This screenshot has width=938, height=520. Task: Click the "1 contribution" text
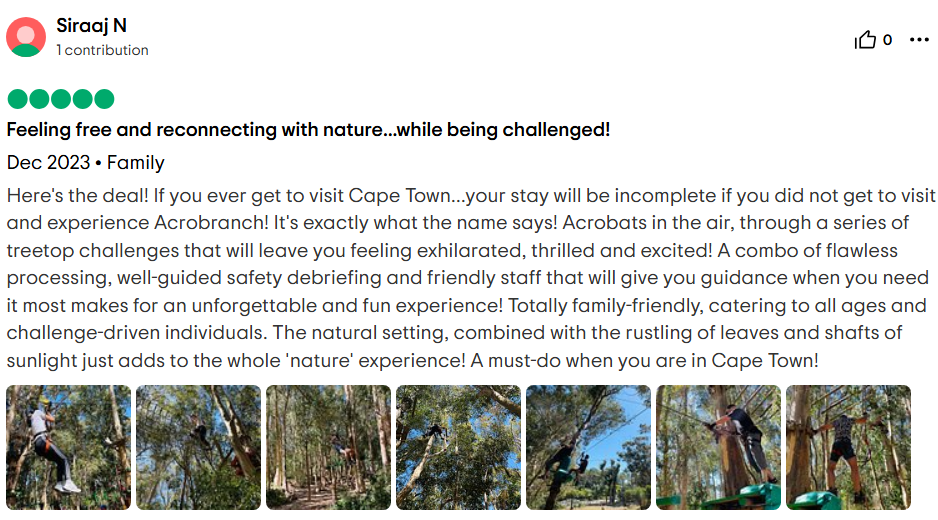102,50
